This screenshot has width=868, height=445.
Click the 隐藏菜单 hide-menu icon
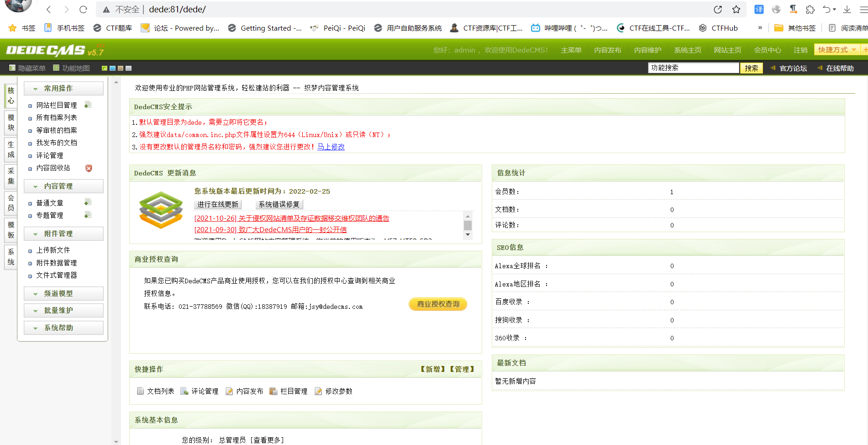pyautogui.click(x=12, y=68)
